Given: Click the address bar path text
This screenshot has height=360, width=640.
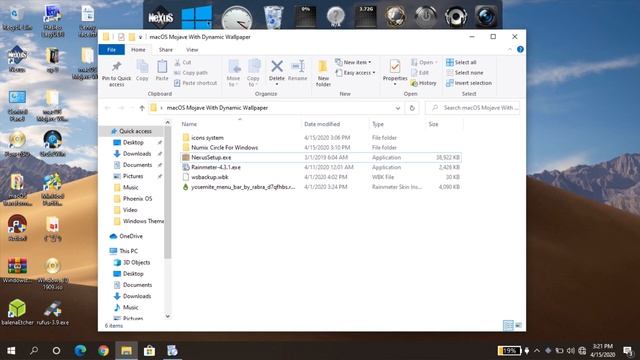Looking at the screenshot, I should (x=217, y=108).
